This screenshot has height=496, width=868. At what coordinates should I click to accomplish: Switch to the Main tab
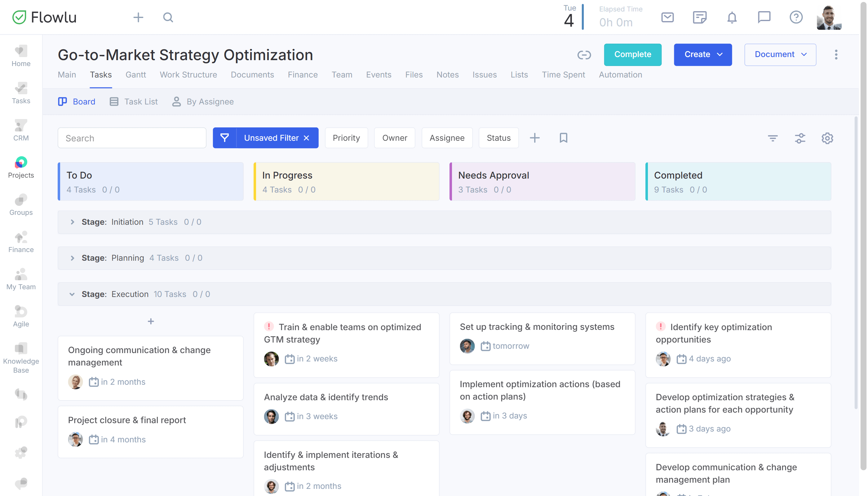coord(67,75)
